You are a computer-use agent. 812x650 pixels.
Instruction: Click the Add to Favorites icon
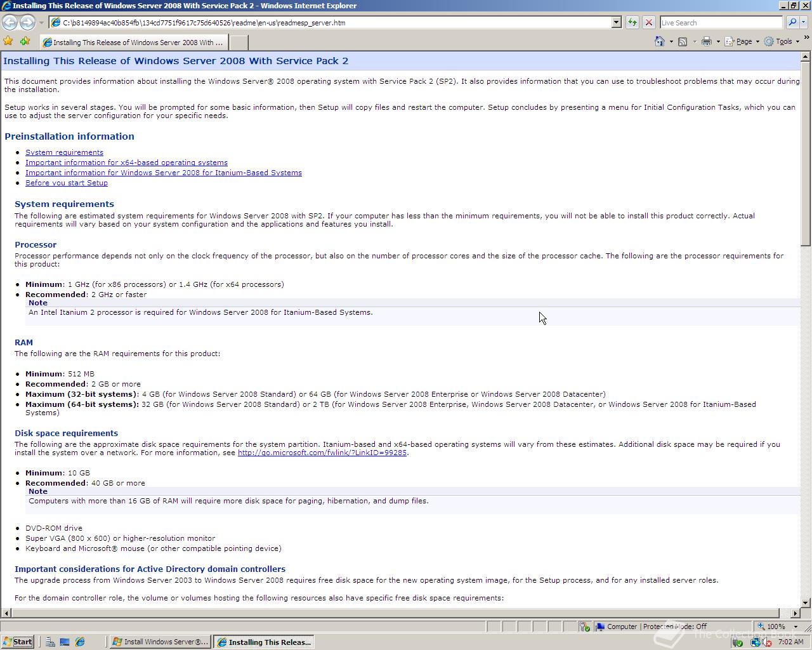pos(25,41)
